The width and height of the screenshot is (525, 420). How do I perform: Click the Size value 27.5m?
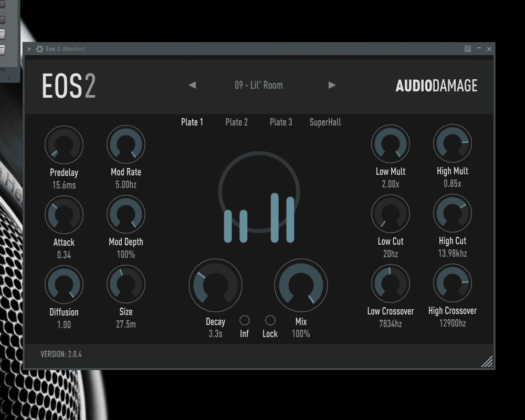point(126,324)
